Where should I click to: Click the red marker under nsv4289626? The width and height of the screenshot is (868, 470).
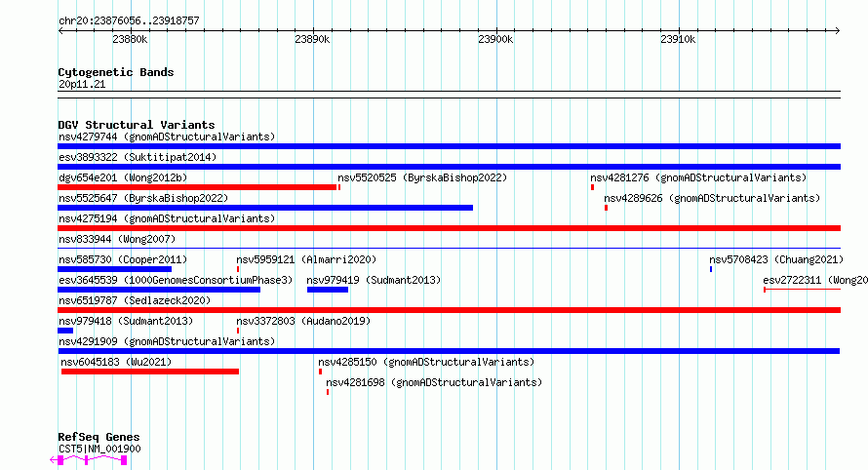[607, 208]
